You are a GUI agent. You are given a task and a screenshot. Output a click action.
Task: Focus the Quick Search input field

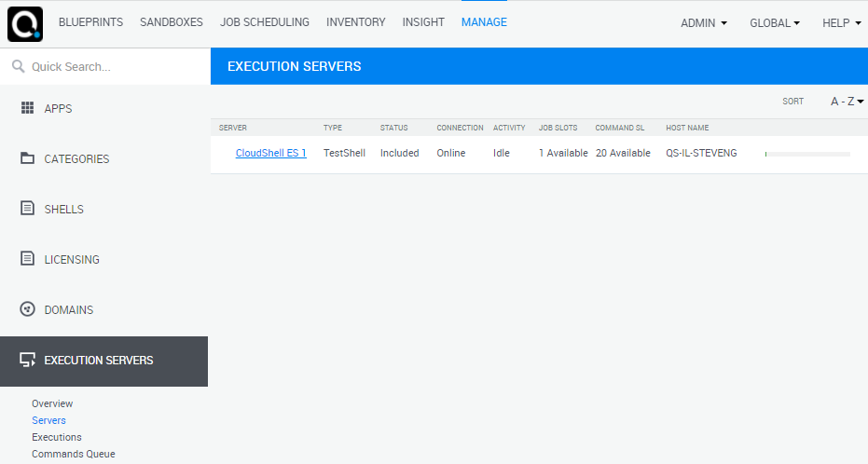pyautogui.click(x=112, y=67)
